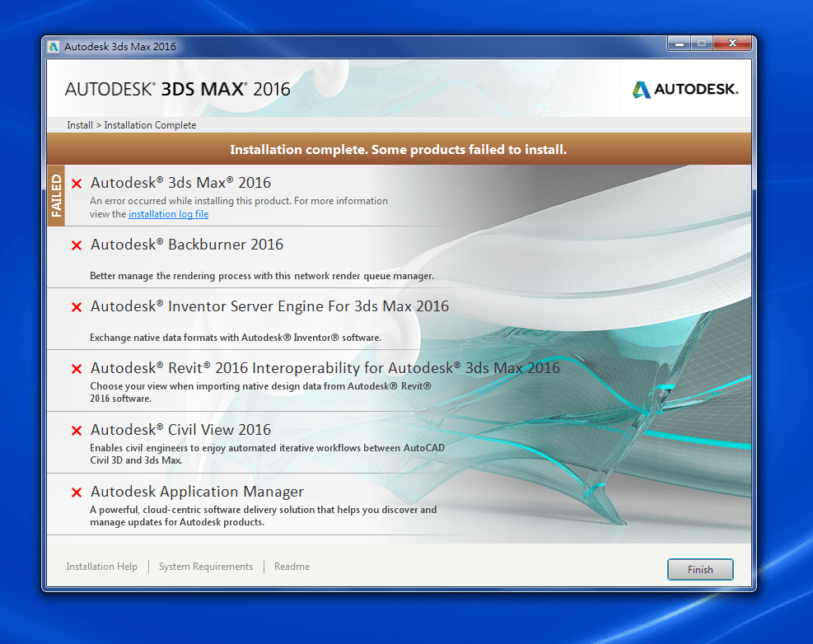
Task: Minimize the Autodesk 3ds Max 2016 window
Action: pos(680,44)
